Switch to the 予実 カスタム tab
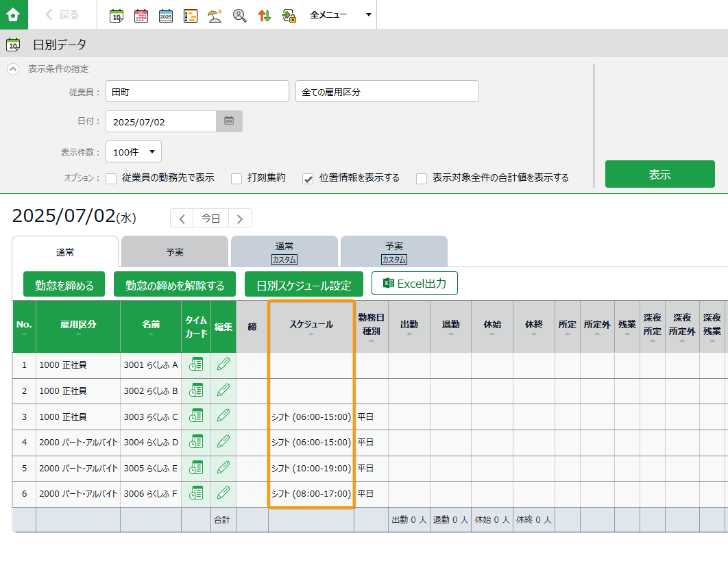This screenshot has height=570, width=728. pos(394,253)
